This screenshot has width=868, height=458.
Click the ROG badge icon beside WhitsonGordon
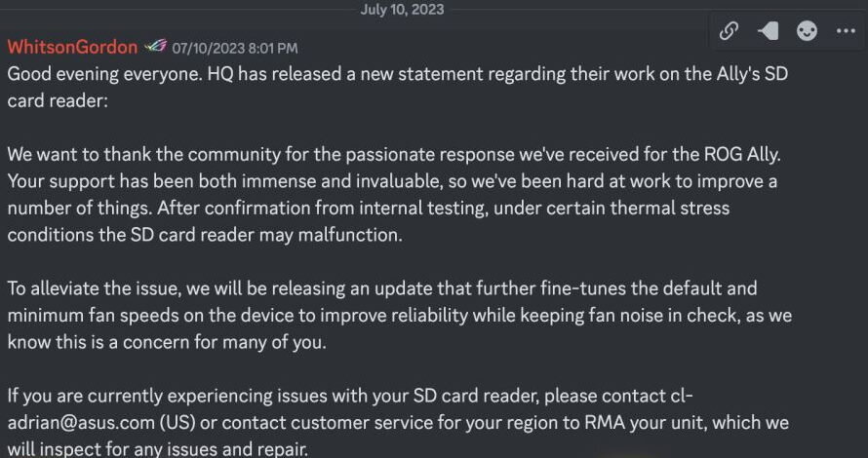click(x=155, y=47)
